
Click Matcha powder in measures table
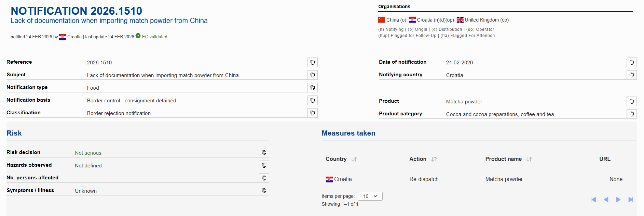[504, 179]
